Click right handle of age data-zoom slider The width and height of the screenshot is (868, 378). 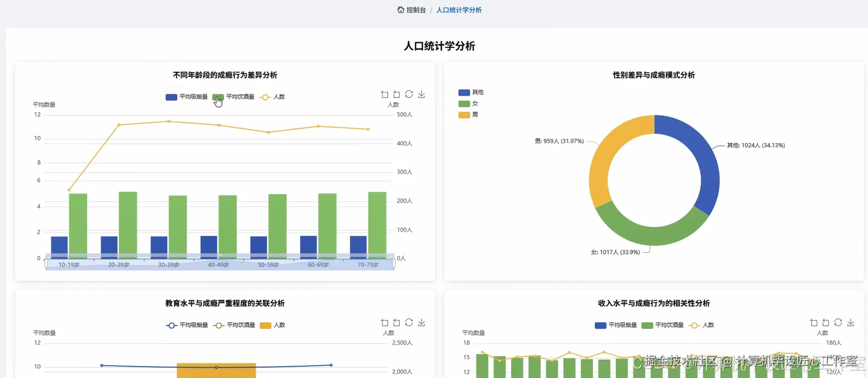(394, 264)
